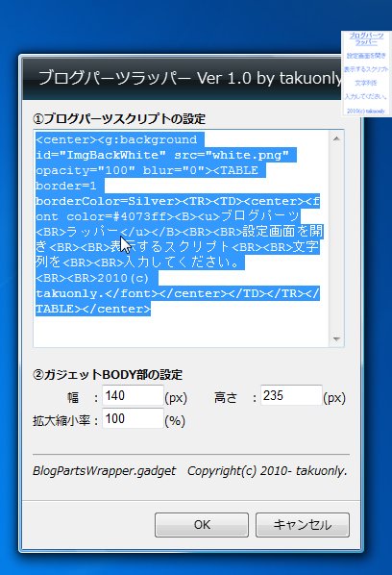This screenshot has height=575, width=392.
Task: Click the script textarea scroll up arrow
Action: pos(336,138)
